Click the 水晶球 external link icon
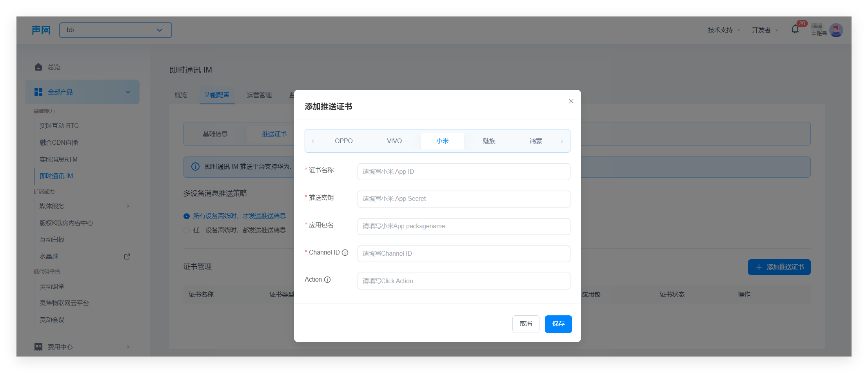Image resolution: width=868 pixels, height=373 pixels. tap(127, 257)
